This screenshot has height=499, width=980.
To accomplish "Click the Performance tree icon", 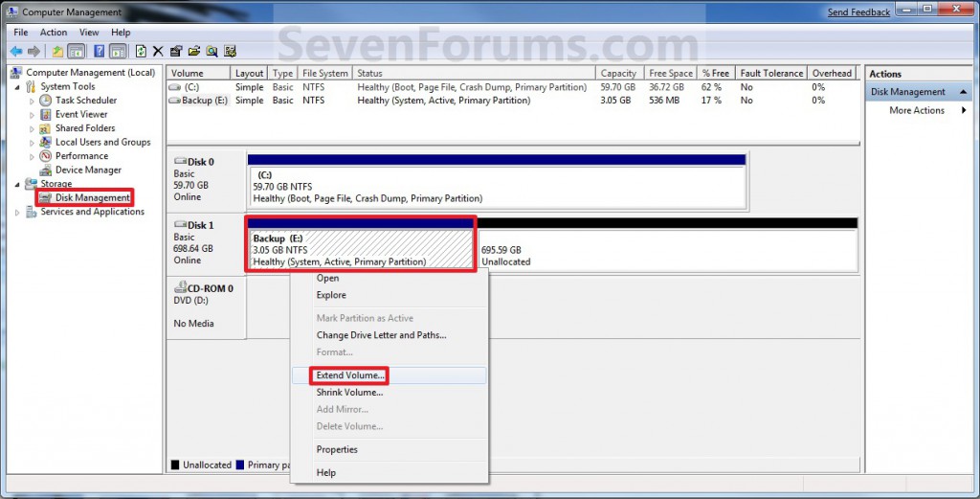I will pos(46,156).
